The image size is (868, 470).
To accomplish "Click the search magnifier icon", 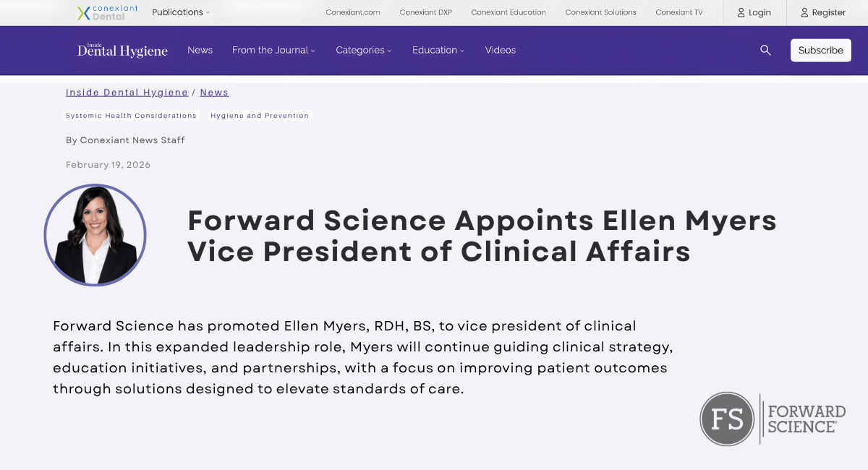I will coord(765,50).
